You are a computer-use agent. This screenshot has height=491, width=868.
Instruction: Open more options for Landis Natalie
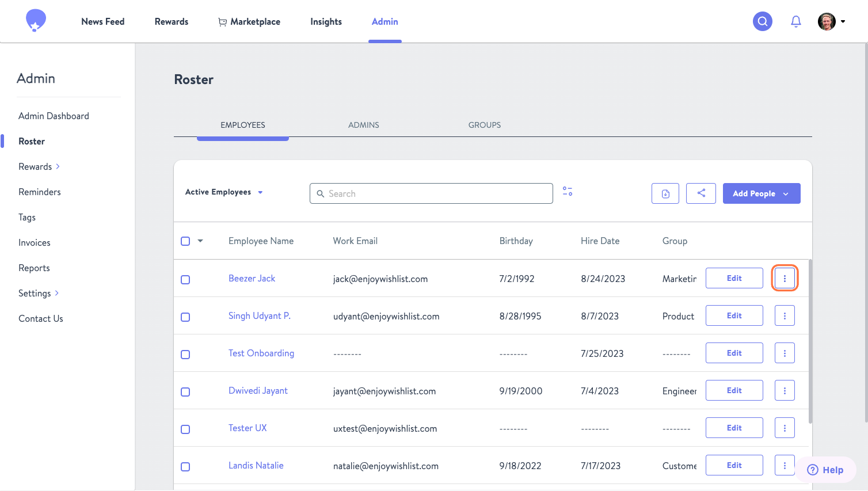(785, 465)
